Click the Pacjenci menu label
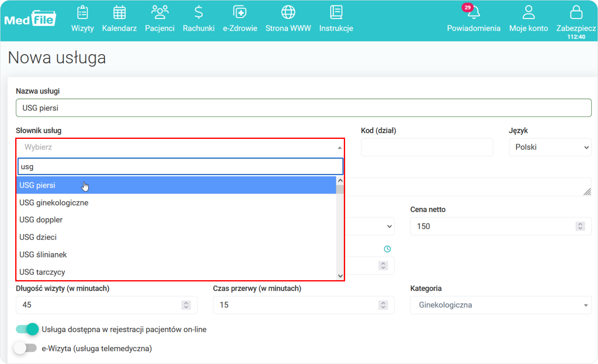Screen dimensions: 598x364 (x=160, y=28)
